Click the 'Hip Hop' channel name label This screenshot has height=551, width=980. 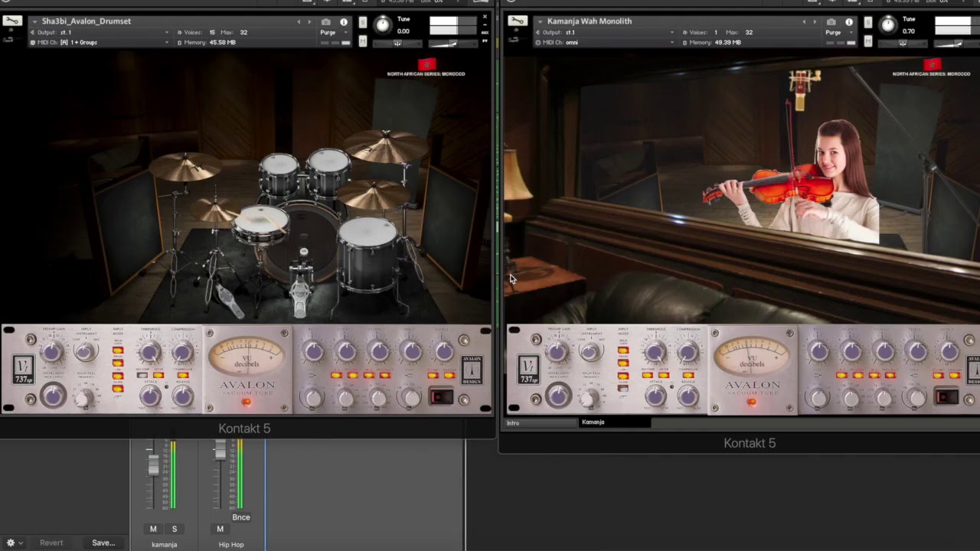click(231, 544)
